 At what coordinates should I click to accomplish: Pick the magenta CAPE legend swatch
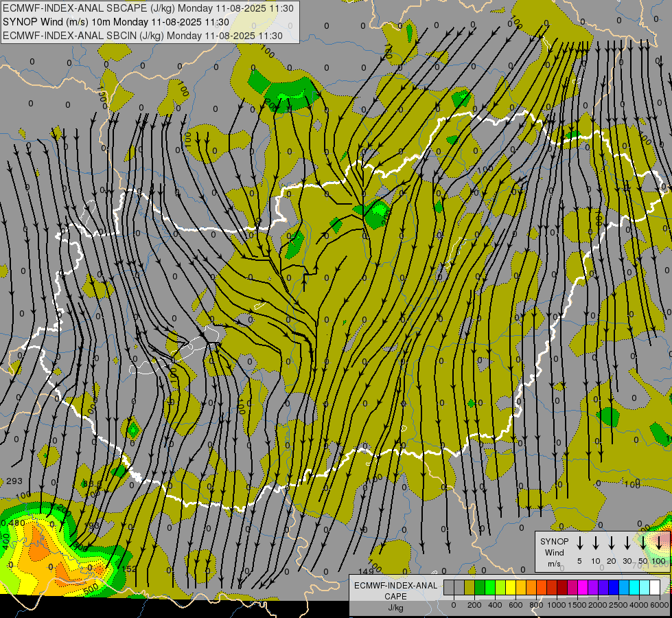point(583,587)
